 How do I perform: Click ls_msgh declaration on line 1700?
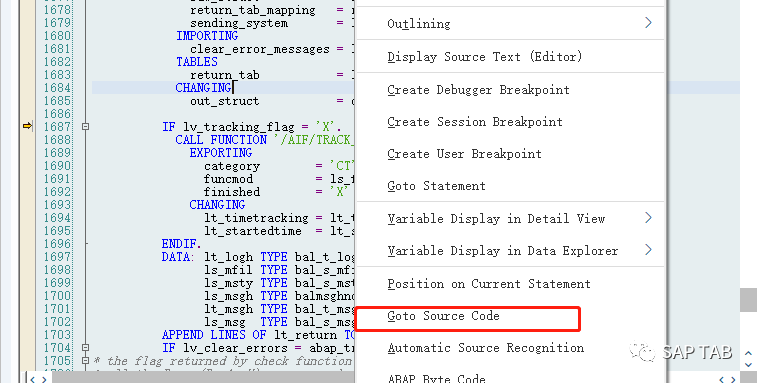point(228,296)
